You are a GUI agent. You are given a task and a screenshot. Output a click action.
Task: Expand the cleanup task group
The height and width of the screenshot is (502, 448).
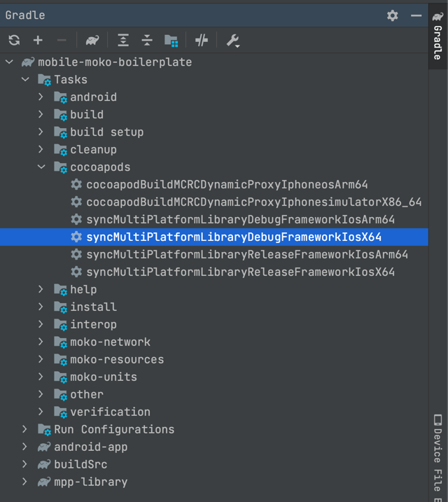tap(41, 149)
